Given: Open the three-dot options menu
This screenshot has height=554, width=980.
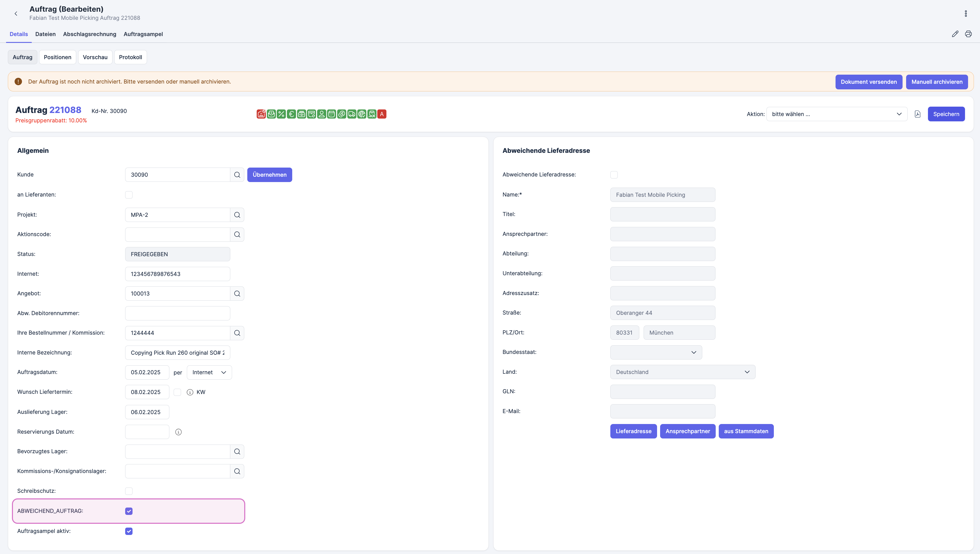Looking at the screenshot, I should (966, 14).
